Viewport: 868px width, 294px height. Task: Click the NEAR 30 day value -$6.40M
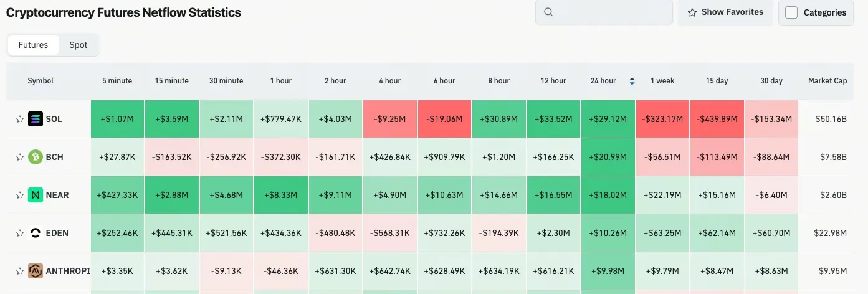771,195
